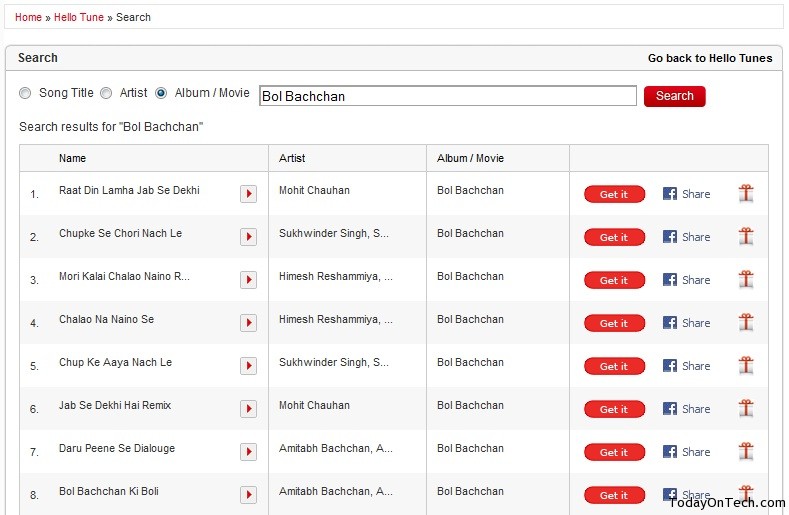The width and height of the screenshot is (789, 515).
Task: Click song title Jab Se Dekhi Hai Remix
Action: coord(115,405)
